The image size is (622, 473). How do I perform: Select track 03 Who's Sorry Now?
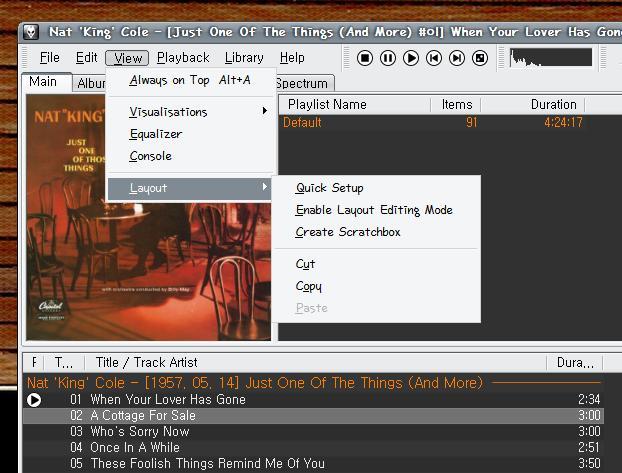tap(313, 432)
